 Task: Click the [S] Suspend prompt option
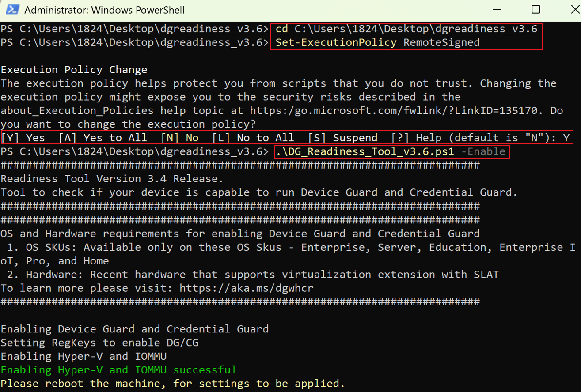(343, 138)
